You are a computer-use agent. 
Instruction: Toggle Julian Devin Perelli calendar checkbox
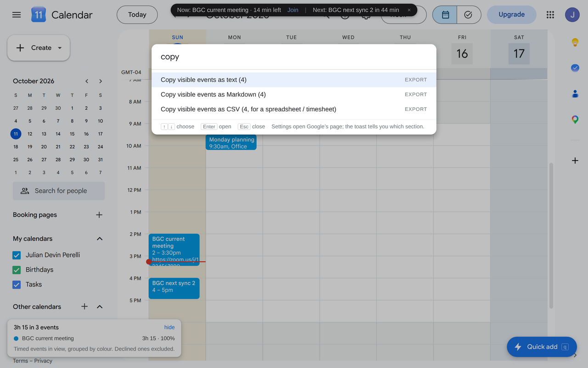tap(17, 255)
